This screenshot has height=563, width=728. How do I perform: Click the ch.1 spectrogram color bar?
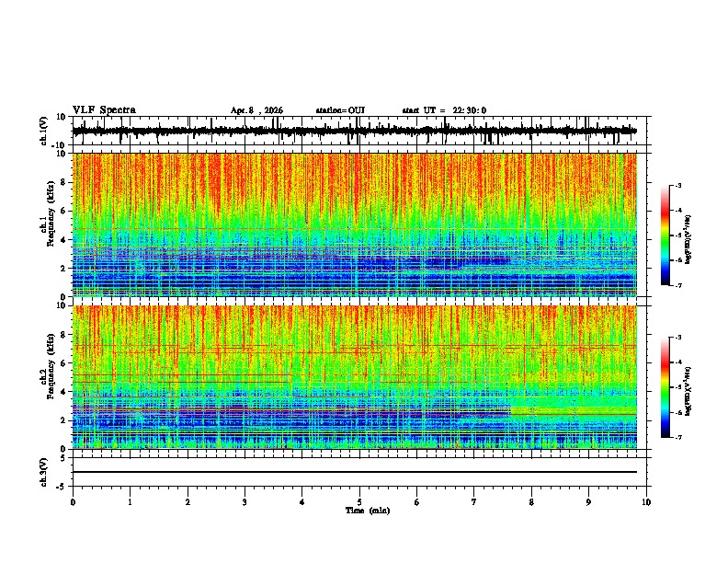tap(665, 236)
